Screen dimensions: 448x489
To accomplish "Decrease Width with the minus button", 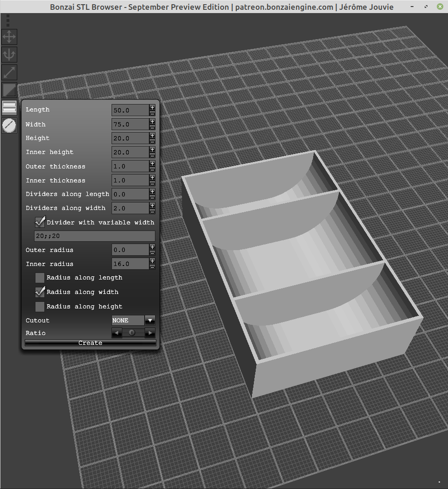I will coord(152,127).
